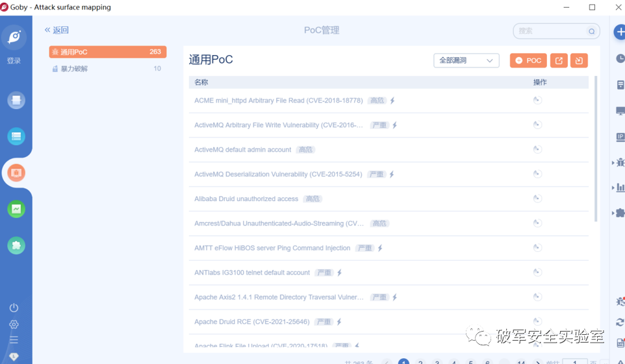Viewport: 625px width, 364px height.
Task: Click the orange POC add button
Action: [528, 60]
